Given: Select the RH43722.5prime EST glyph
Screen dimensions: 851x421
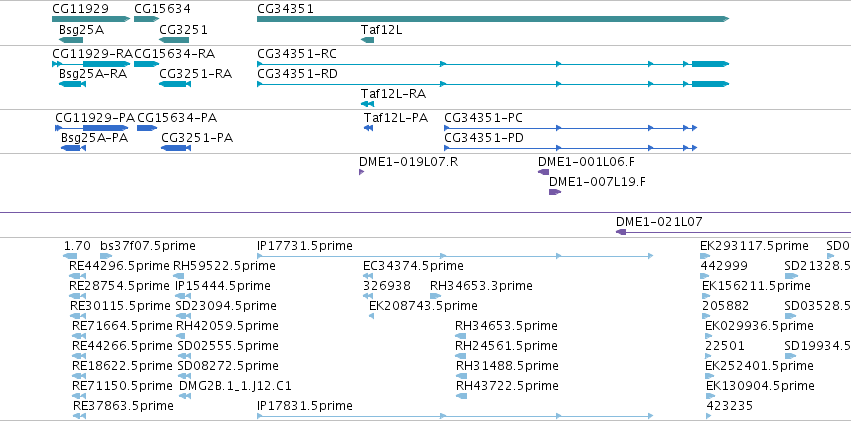Looking at the screenshot, I should pyautogui.click(x=461, y=396).
